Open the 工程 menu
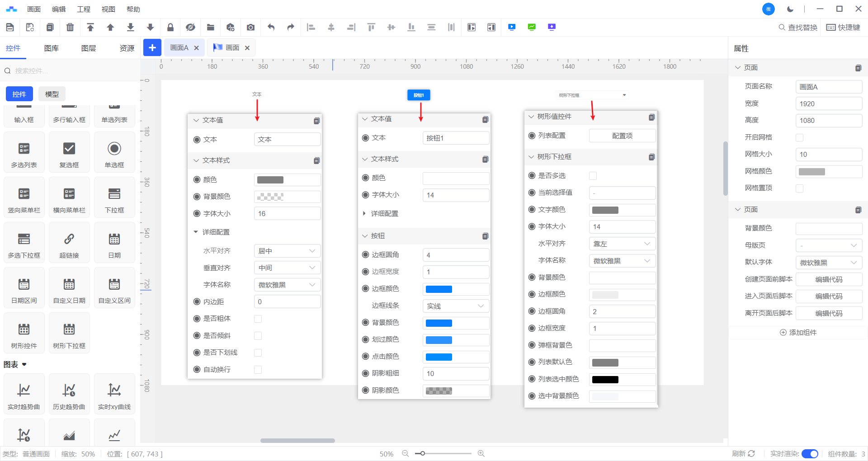 click(x=84, y=9)
